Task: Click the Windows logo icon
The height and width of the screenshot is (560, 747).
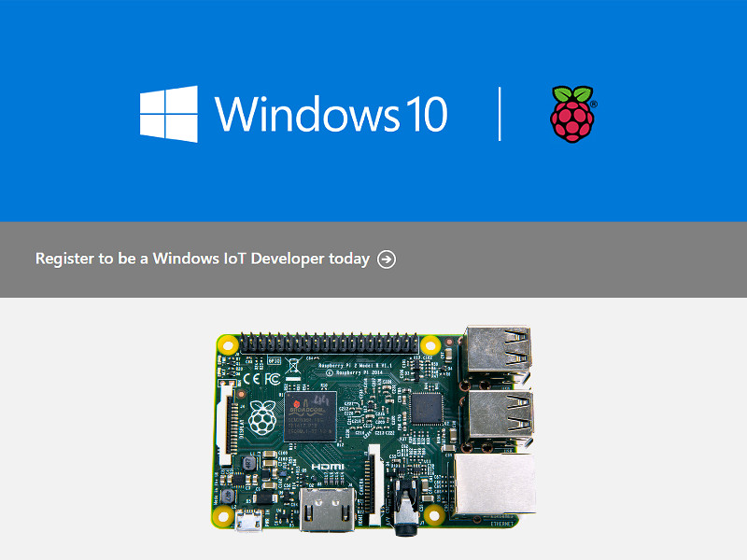Action: click(x=169, y=114)
